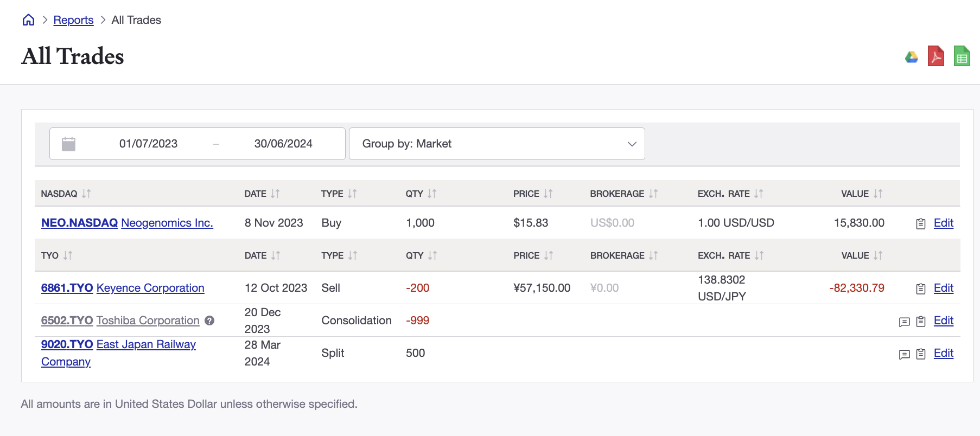Edit the Keyence sell trade
The height and width of the screenshot is (436, 980).
point(944,288)
